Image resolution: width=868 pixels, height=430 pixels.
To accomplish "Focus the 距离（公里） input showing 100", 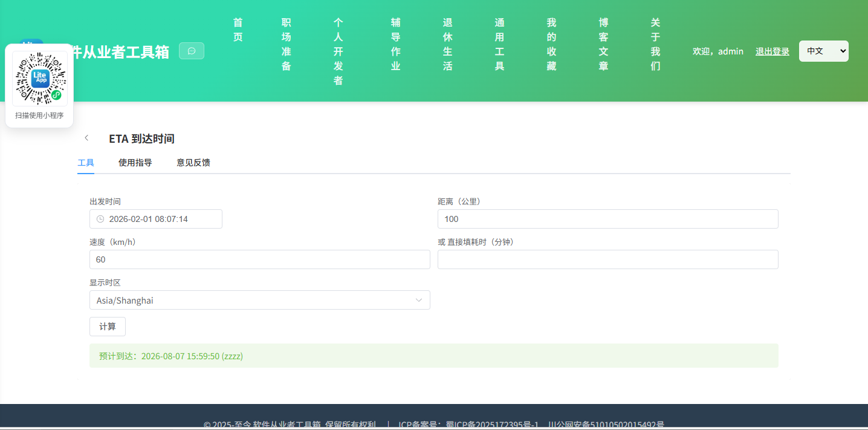I will pyautogui.click(x=608, y=219).
